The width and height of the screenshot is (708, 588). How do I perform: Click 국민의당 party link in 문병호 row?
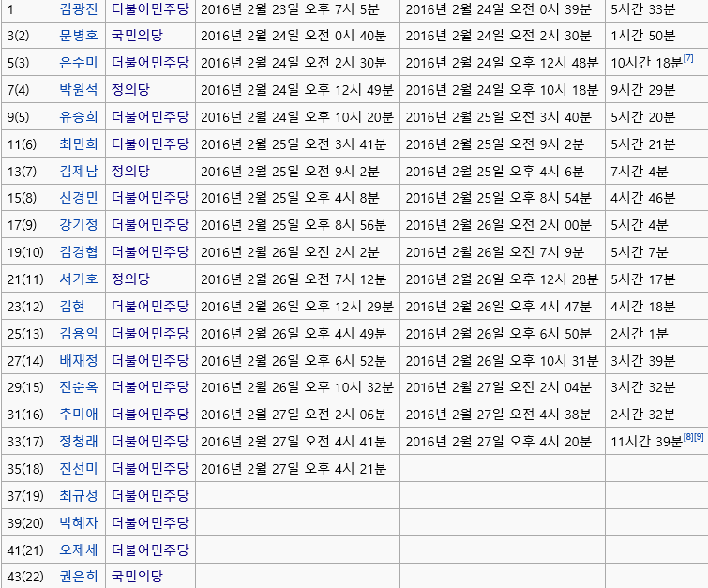(137, 36)
